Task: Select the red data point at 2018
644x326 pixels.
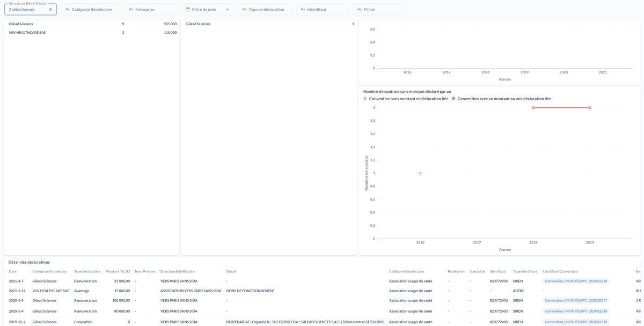Action: point(533,108)
